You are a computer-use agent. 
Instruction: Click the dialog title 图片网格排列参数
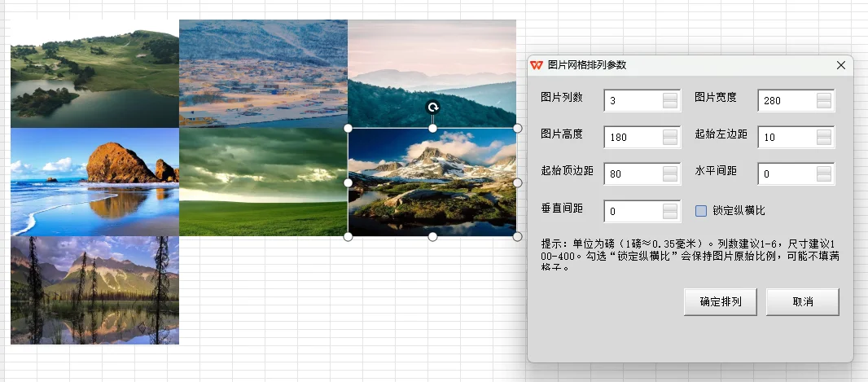[587, 65]
